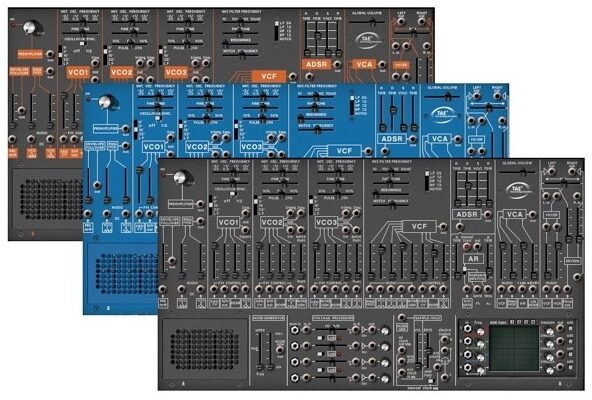Click first tracking generator edit button

coord(570,329)
